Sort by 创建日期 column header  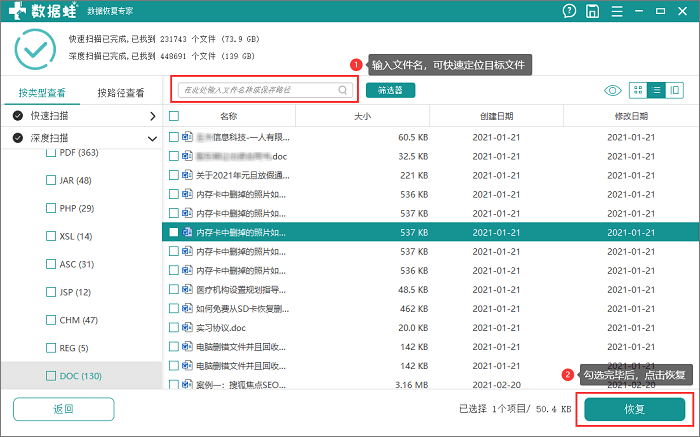496,117
